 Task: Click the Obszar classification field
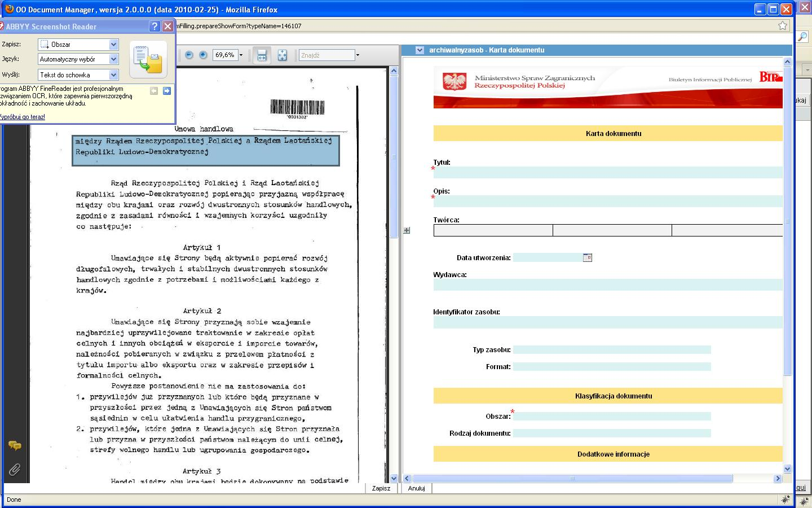point(612,417)
